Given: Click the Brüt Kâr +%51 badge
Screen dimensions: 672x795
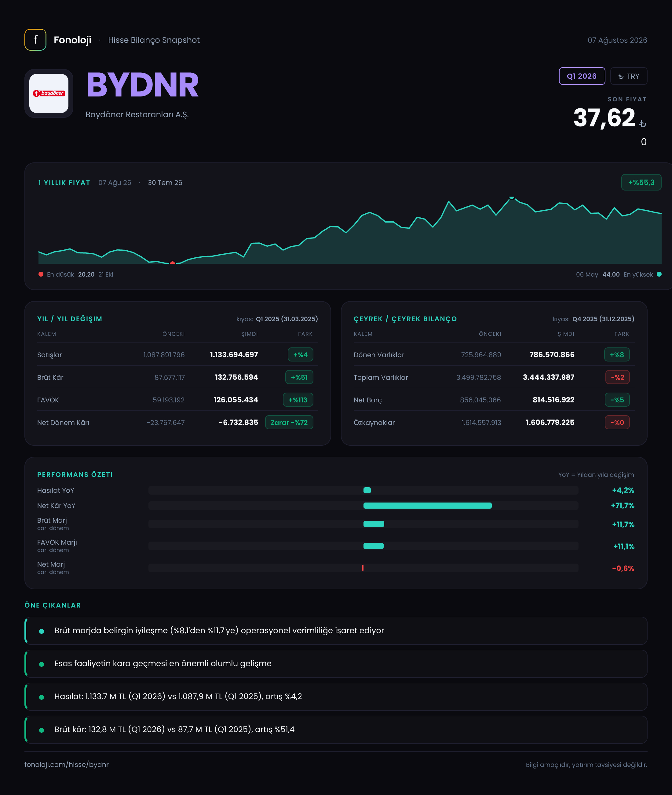Looking at the screenshot, I should (x=299, y=377).
